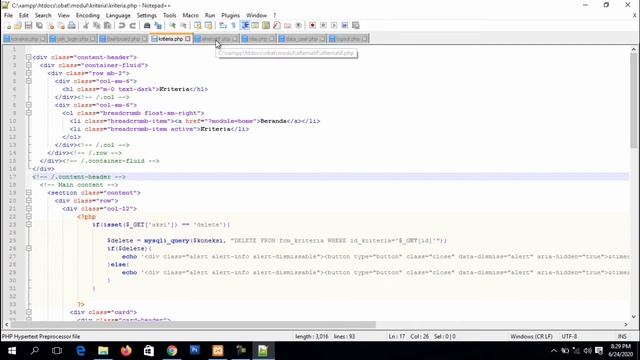Click the New file toolbar icon
Viewport: 640px width, 360px height.
(8, 26)
